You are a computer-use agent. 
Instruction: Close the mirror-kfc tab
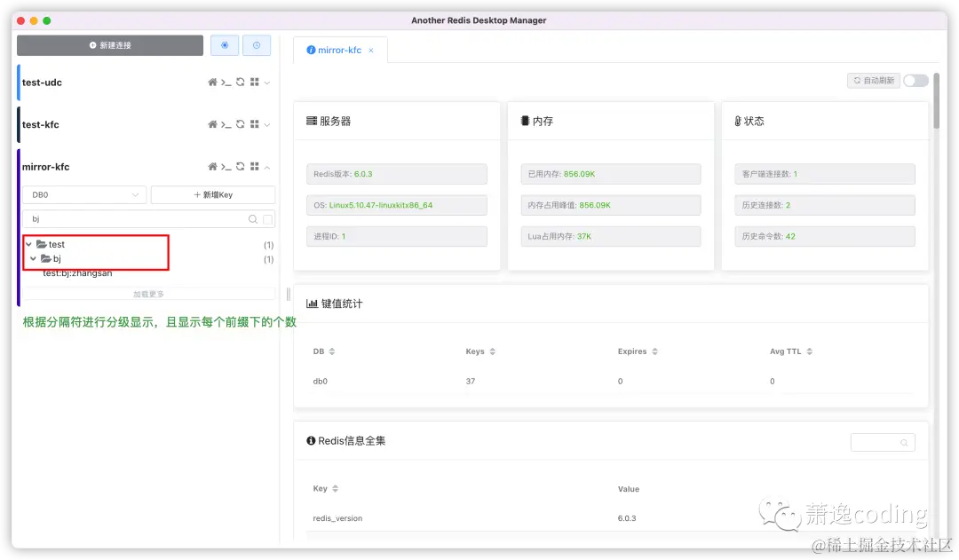(370, 50)
